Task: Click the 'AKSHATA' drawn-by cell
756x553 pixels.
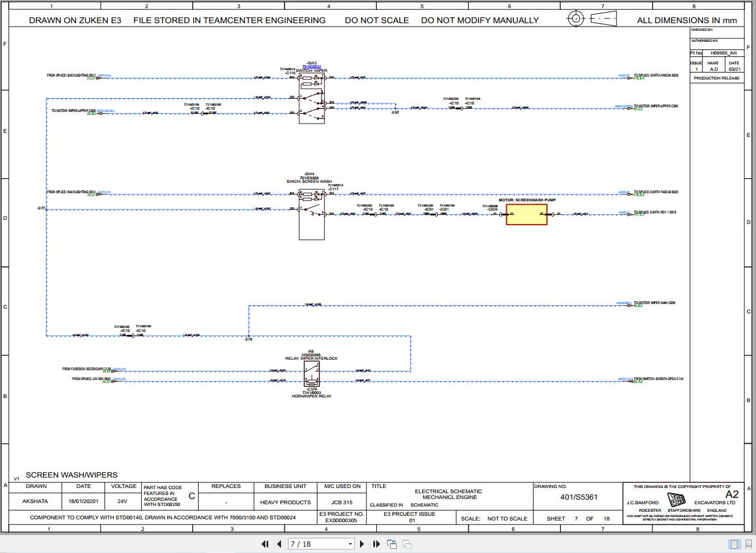Action: [35, 501]
